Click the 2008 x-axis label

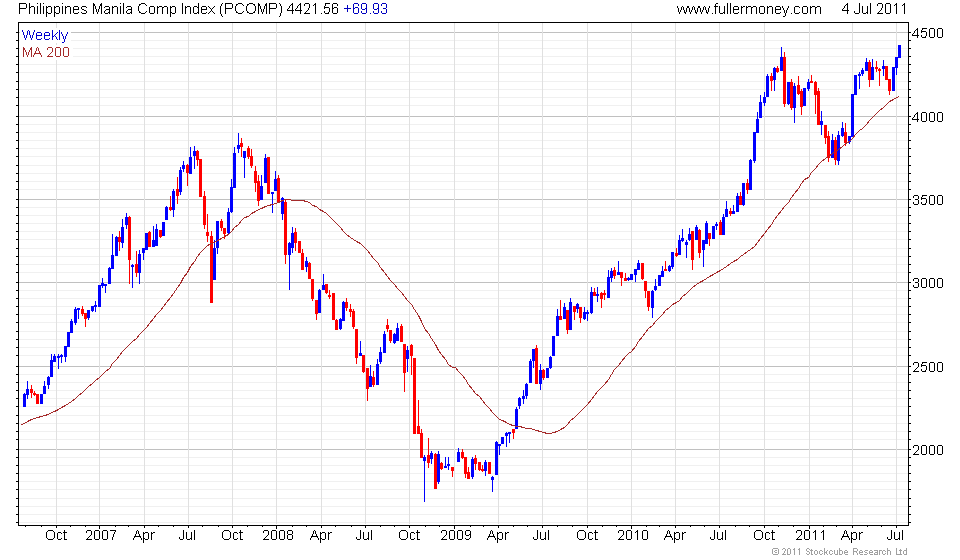(278, 536)
